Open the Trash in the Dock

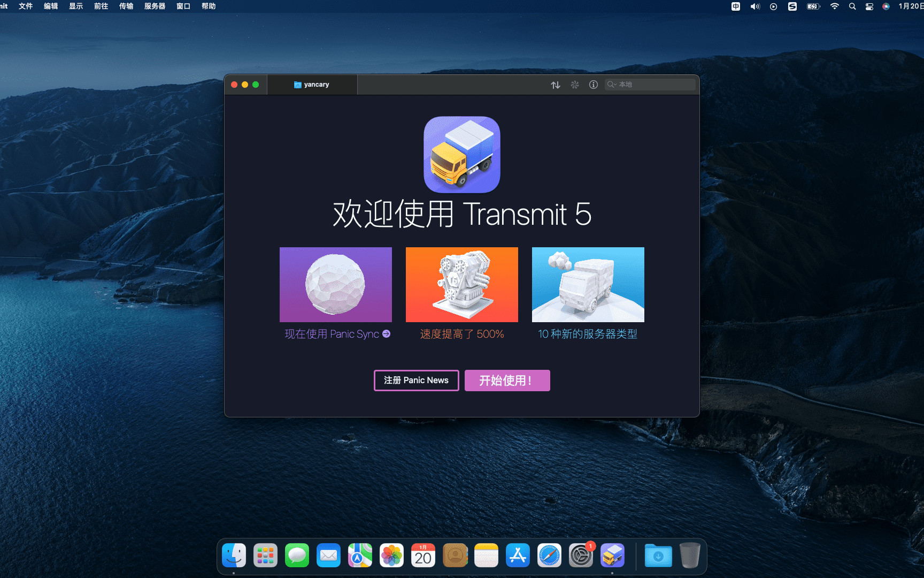click(690, 556)
